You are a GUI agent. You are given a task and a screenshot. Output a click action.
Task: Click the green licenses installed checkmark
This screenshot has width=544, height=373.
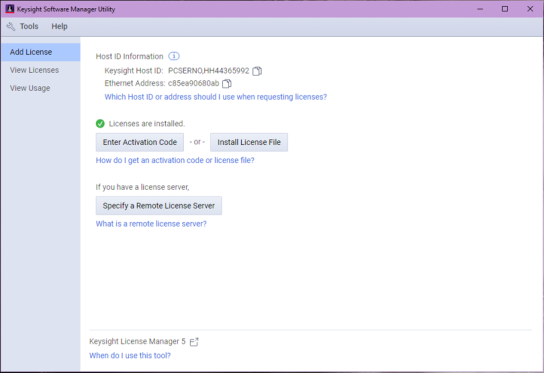pos(100,124)
